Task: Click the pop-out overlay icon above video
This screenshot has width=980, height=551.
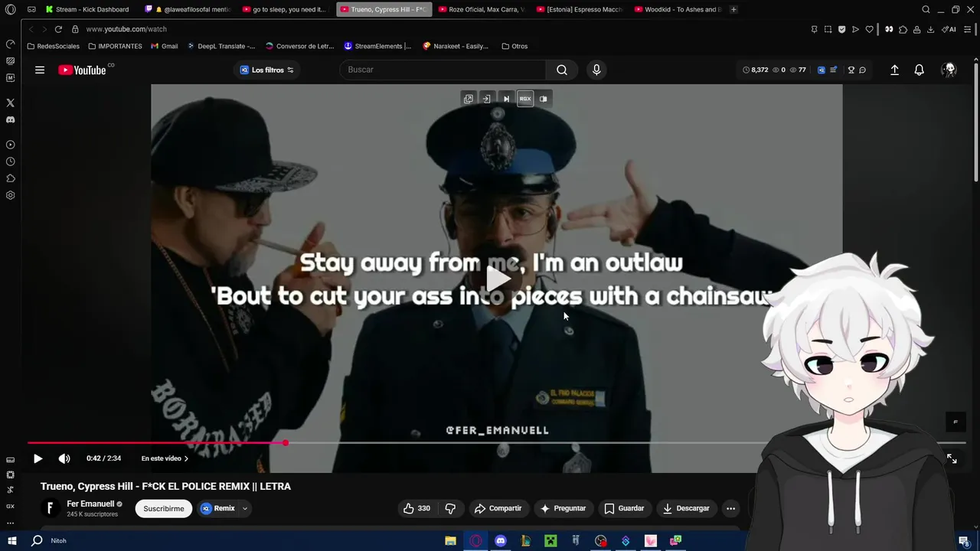Action: click(x=469, y=99)
